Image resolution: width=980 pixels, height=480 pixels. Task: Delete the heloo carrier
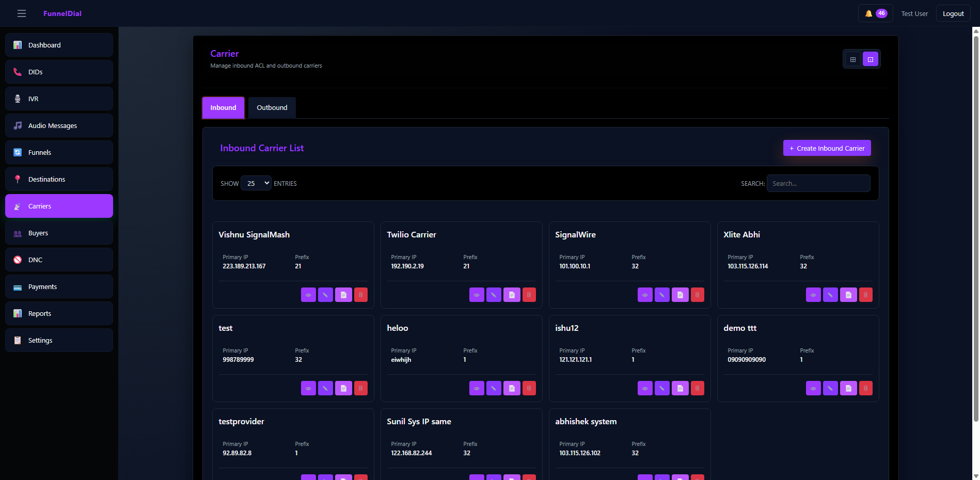click(529, 388)
